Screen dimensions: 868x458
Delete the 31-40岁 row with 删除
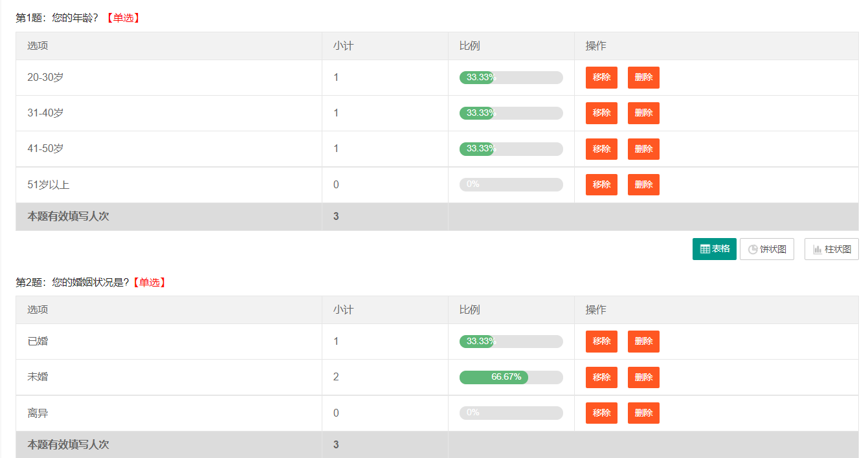tap(643, 113)
